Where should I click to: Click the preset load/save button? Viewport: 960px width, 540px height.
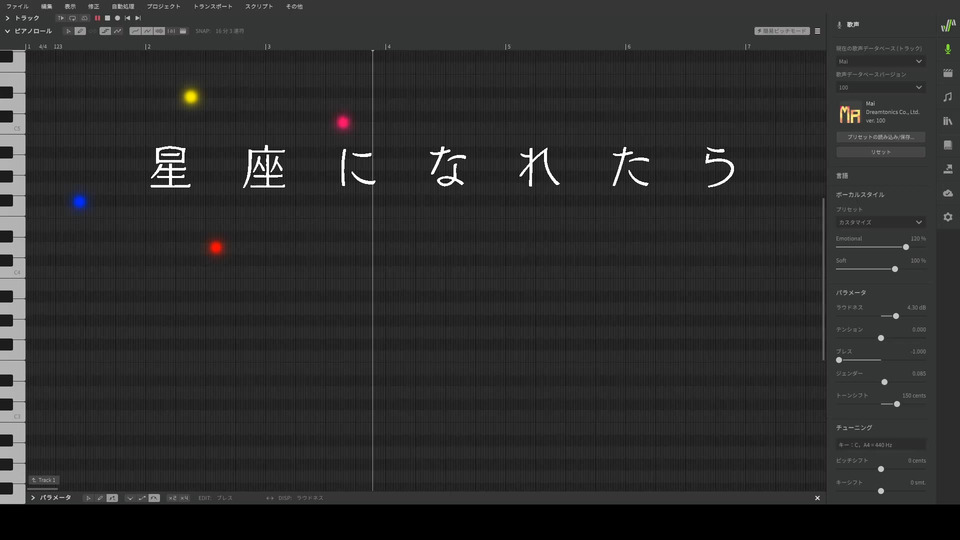pyautogui.click(x=880, y=137)
